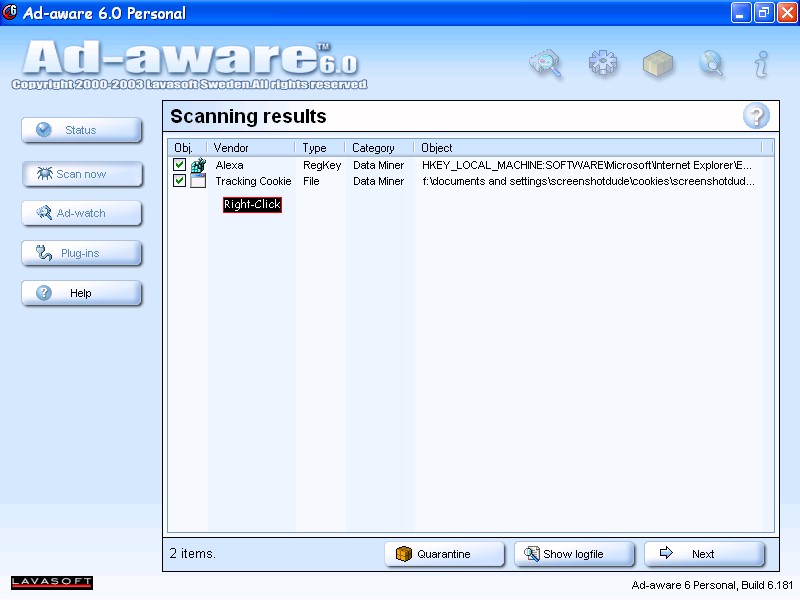Open the Plug-ins section
The height and width of the screenshot is (600, 800).
coord(82,253)
